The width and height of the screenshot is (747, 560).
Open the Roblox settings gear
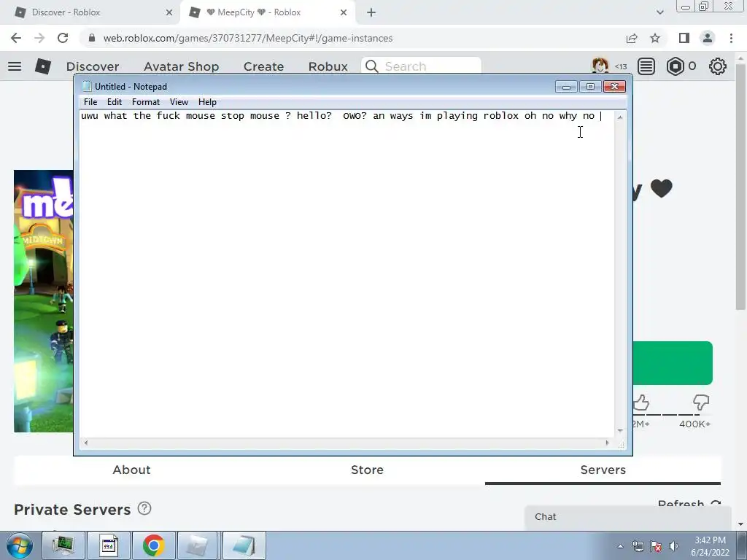718,66
